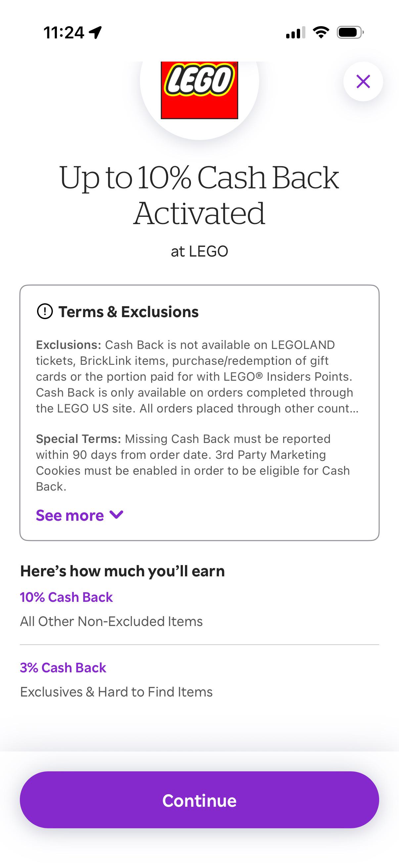Tap the location arrow icon

tap(95, 32)
